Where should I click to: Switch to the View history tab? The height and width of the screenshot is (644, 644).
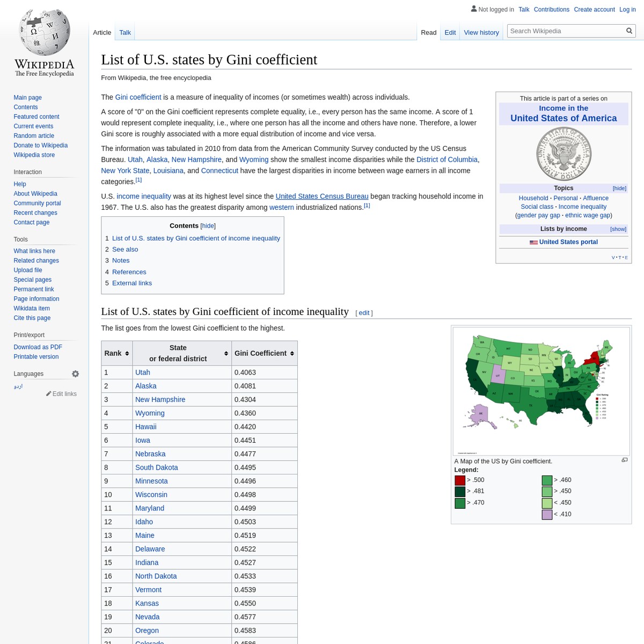tap(481, 32)
